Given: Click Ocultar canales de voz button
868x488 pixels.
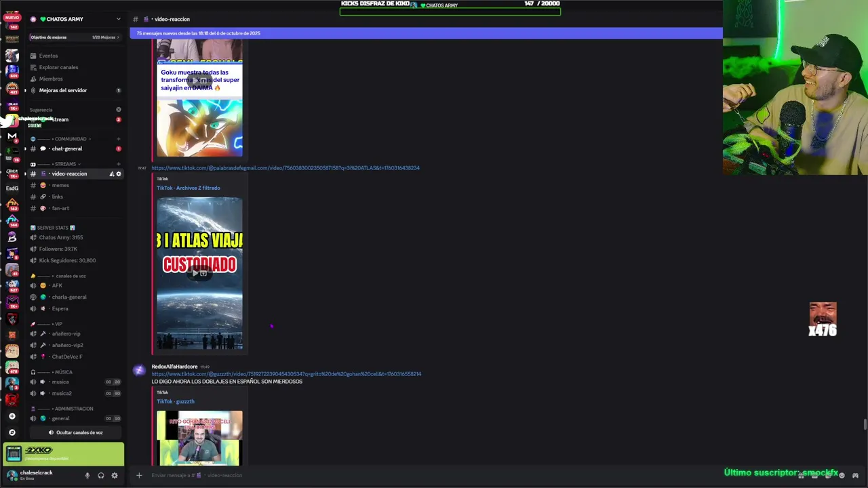Looking at the screenshot, I should (75, 432).
